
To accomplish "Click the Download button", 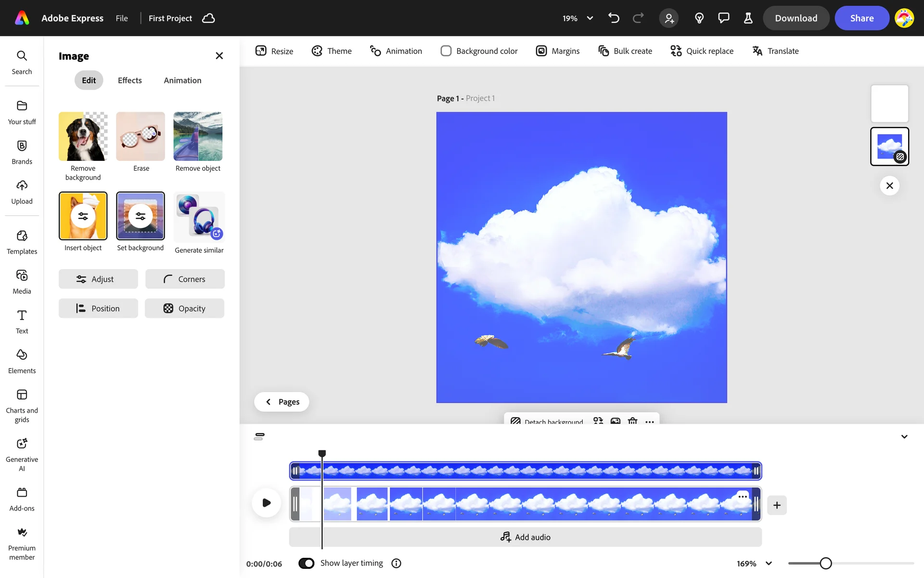I will coord(796,18).
